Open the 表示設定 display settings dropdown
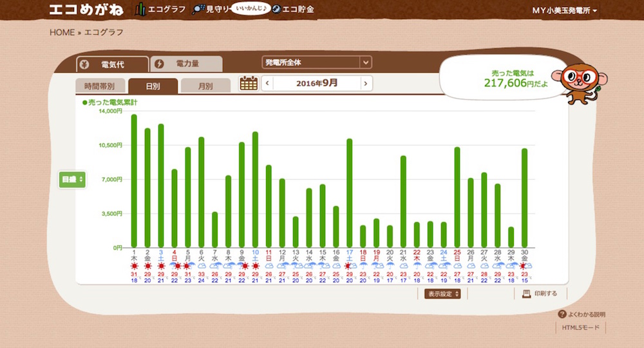Image resolution: width=644 pixels, height=348 pixels. point(442,294)
